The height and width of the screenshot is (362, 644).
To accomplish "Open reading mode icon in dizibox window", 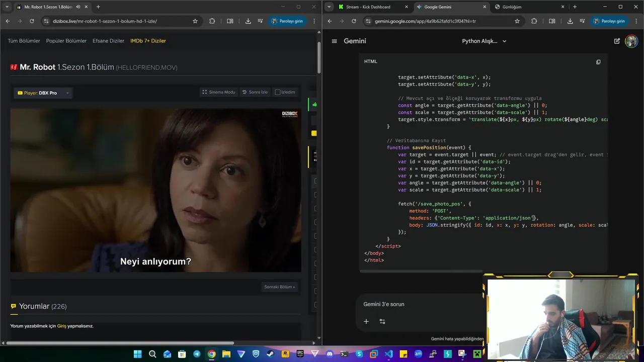I will tap(230, 21).
